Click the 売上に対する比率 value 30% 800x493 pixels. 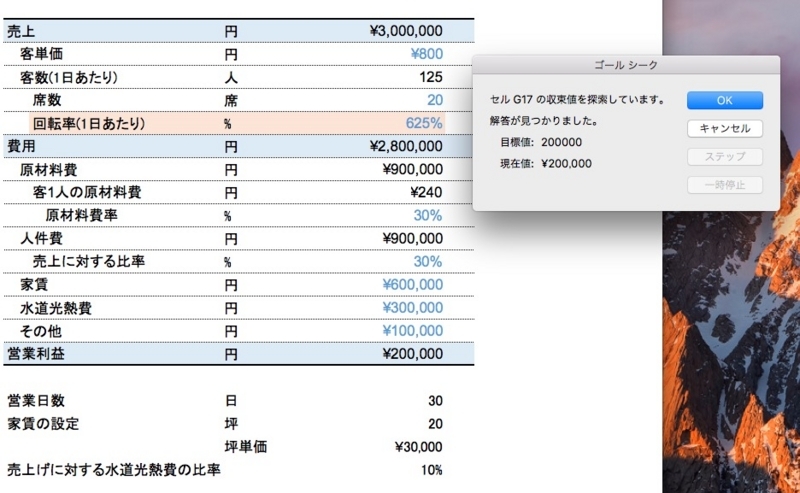[x=428, y=262]
